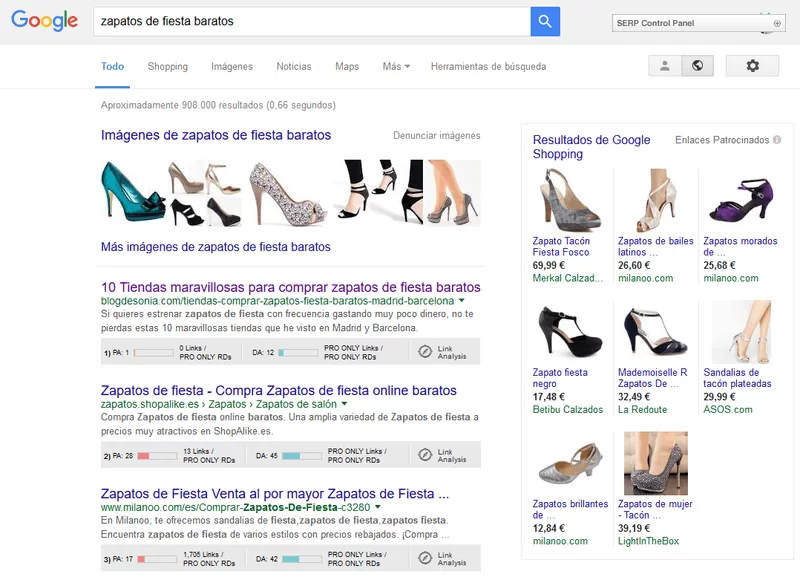Click the Google logo
This screenshot has width=800, height=583.
click(x=44, y=20)
